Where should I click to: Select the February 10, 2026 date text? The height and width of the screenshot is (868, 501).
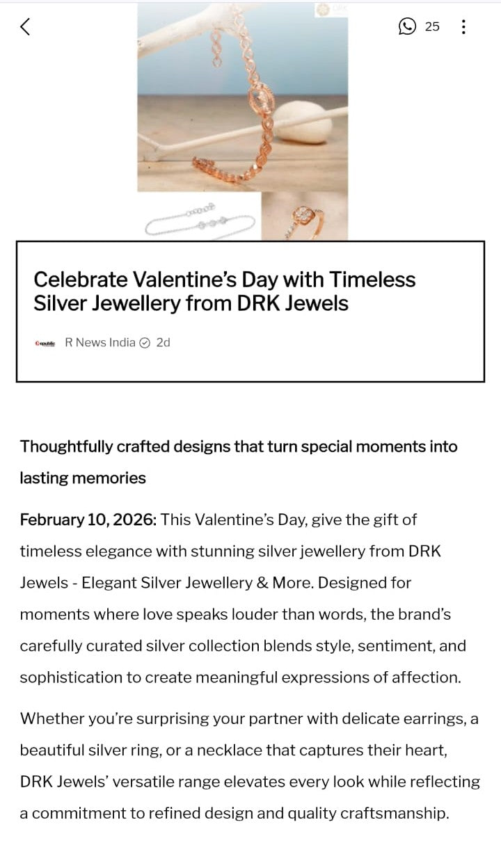tap(88, 520)
